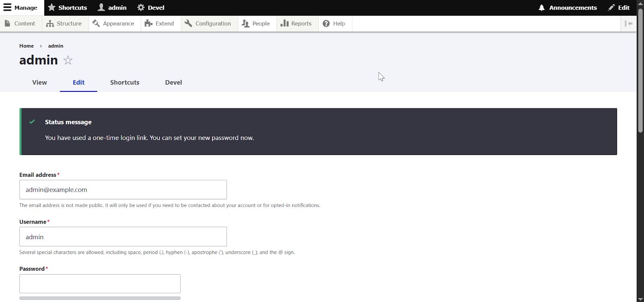
Task: Open Announcements bell in top bar
Action: click(568, 8)
